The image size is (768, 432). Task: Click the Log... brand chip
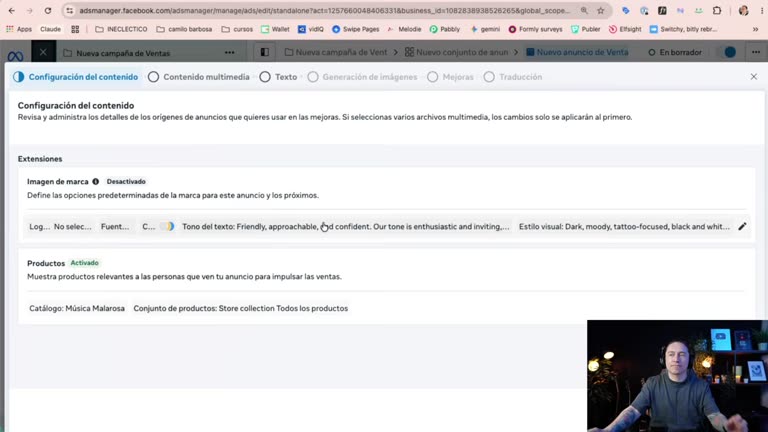click(39, 226)
